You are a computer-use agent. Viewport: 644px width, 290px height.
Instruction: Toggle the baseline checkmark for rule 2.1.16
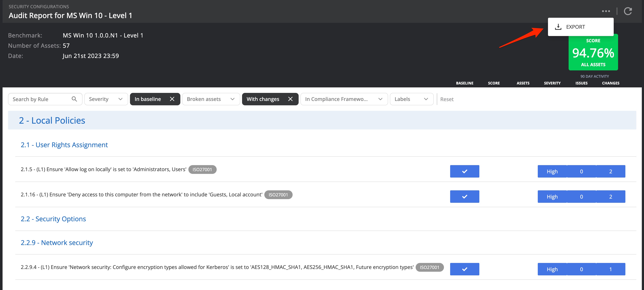[x=465, y=197]
